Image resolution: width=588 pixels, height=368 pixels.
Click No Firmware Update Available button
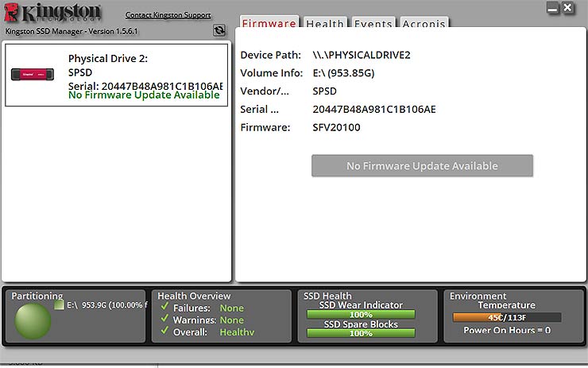[x=422, y=165]
